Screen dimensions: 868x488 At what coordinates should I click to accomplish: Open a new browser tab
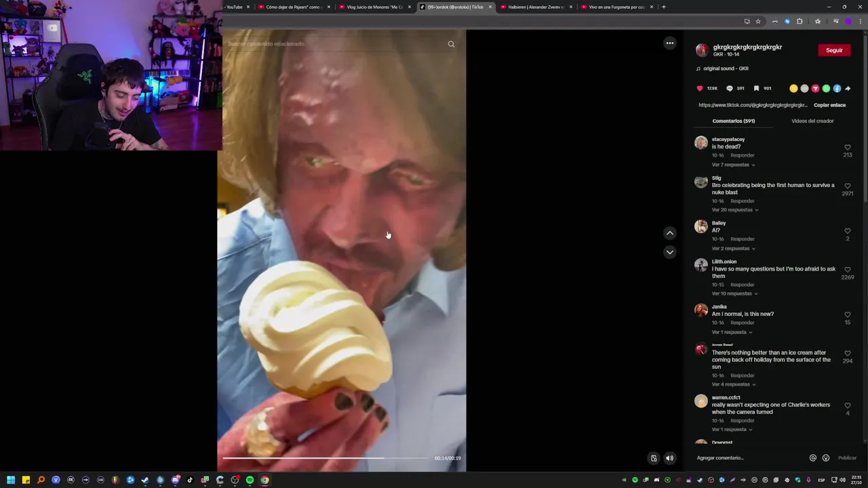(x=663, y=7)
